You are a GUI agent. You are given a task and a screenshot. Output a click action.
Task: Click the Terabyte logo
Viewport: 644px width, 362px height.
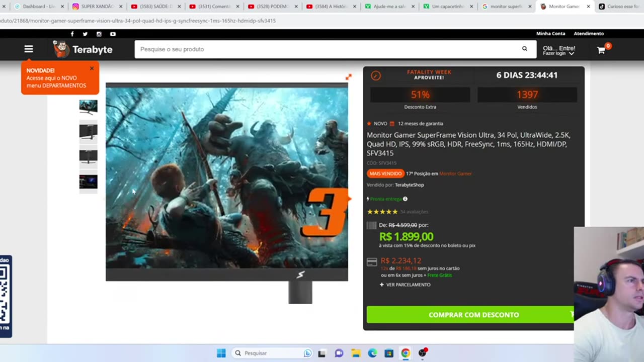(x=83, y=49)
